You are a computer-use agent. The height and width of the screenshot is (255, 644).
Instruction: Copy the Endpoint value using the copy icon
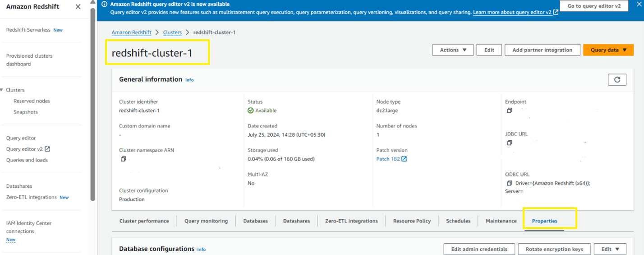[509, 111]
